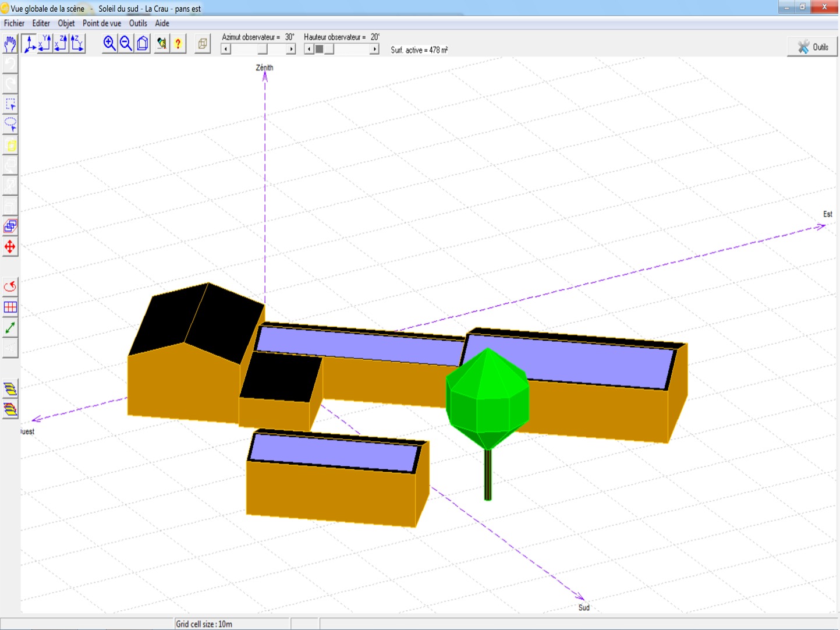The height and width of the screenshot is (630, 840).
Task: Zoom out of the scene
Action: pyautogui.click(x=126, y=44)
